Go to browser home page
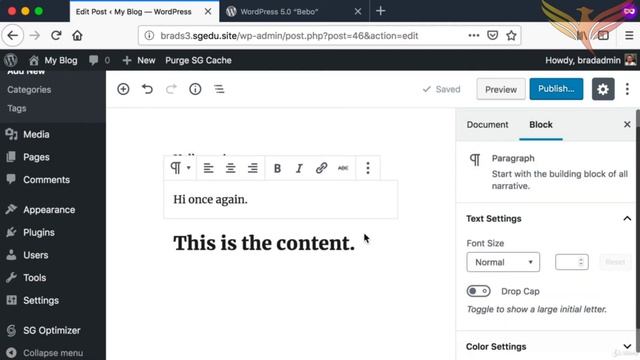Image resolution: width=640 pixels, height=360 pixels. (x=77, y=36)
